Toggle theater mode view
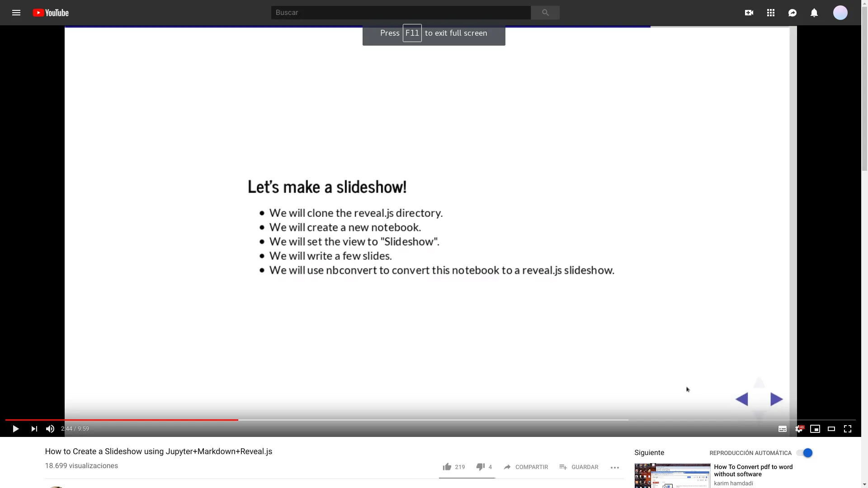Image resolution: width=868 pixels, height=488 pixels. point(831,429)
